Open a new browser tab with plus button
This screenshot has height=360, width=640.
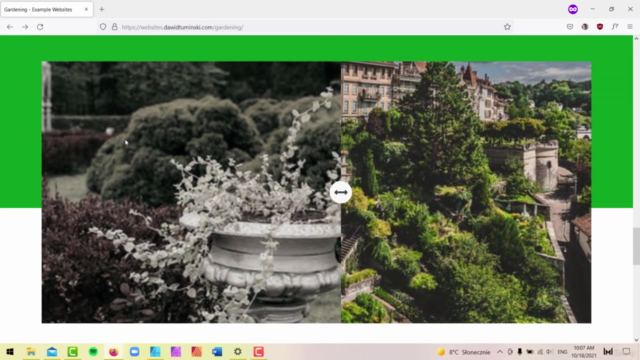point(102,9)
